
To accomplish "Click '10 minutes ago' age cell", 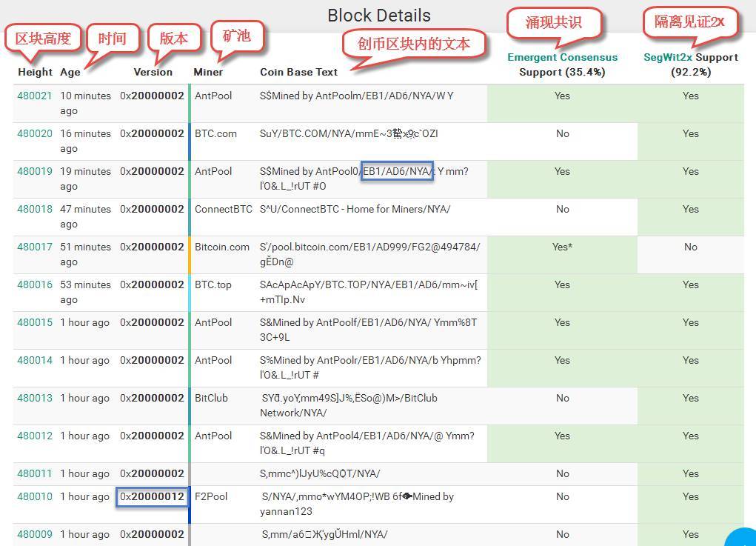I will [x=85, y=103].
